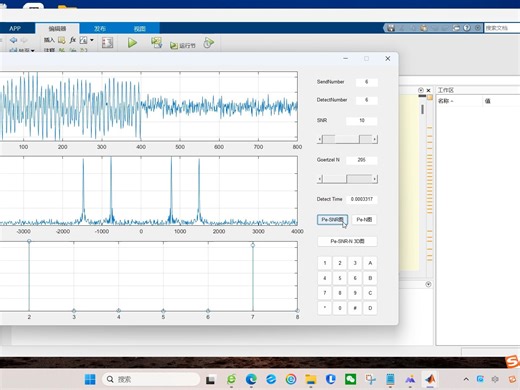520x390 pixels.
Task: Click Goertzel N slider left arrow
Action: tap(320, 179)
